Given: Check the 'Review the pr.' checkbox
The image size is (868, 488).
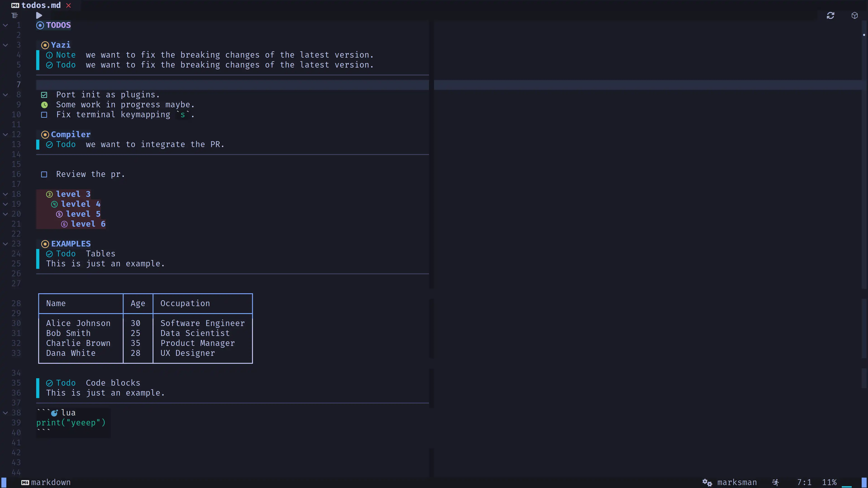Looking at the screenshot, I should pos(44,174).
